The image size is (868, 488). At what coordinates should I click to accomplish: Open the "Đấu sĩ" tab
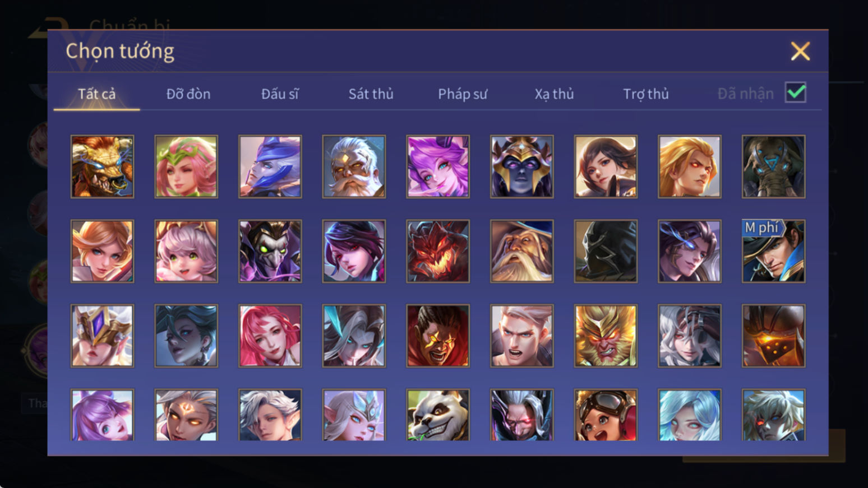click(x=280, y=94)
